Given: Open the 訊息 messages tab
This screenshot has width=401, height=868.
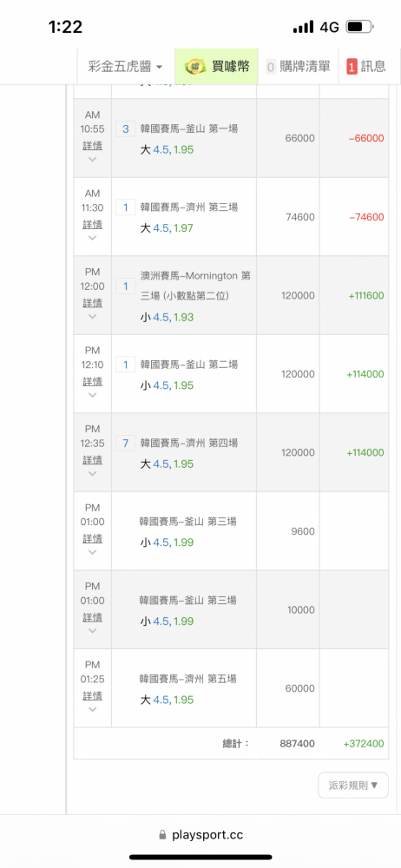Looking at the screenshot, I should click(366, 67).
